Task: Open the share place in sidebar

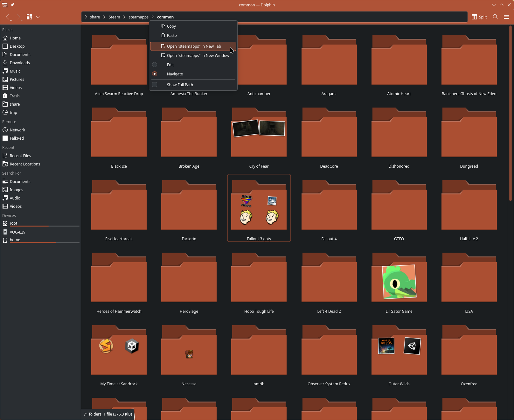Action: pos(40,104)
